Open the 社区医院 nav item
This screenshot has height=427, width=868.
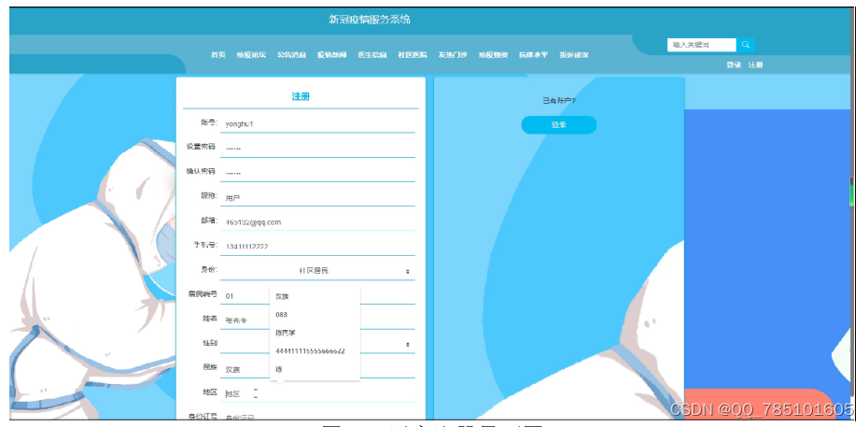[413, 55]
